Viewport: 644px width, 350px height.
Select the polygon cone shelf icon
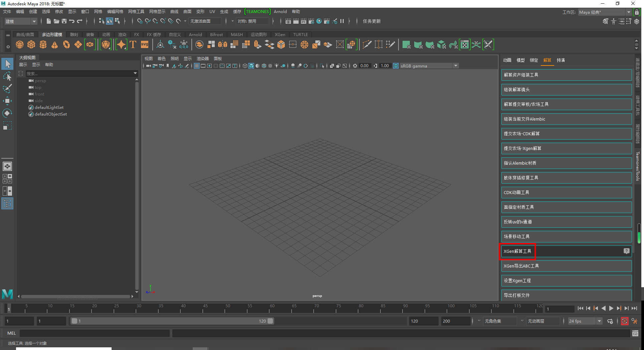[55, 44]
